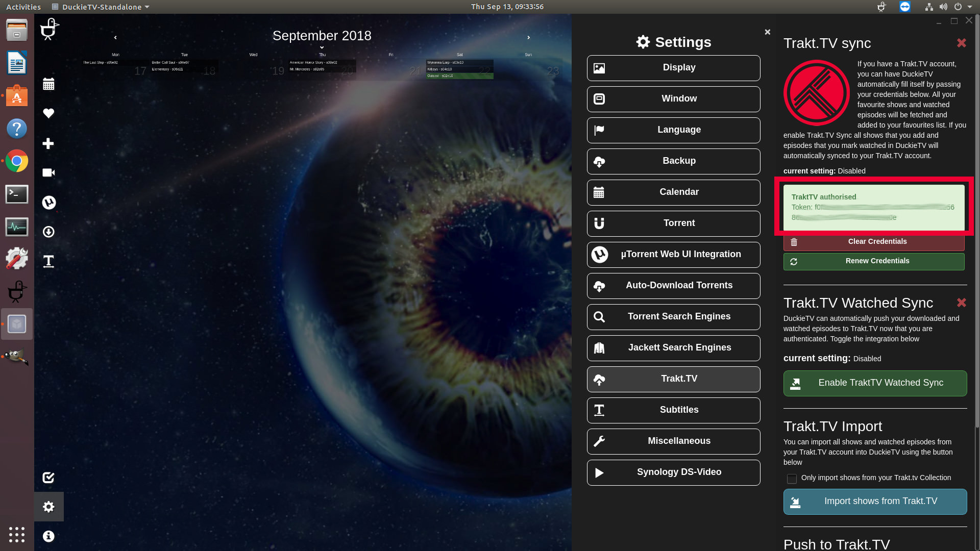Open the video camera sidebar icon
980x551 pixels.
(48, 172)
